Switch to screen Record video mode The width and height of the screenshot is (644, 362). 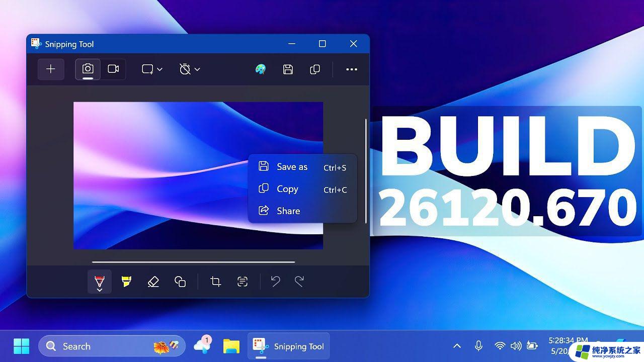click(113, 69)
